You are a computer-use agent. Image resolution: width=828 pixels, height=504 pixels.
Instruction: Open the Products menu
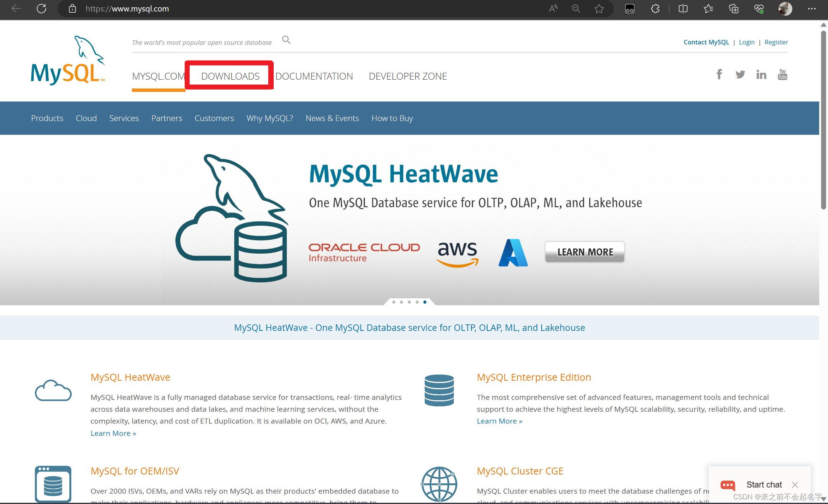click(x=47, y=118)
